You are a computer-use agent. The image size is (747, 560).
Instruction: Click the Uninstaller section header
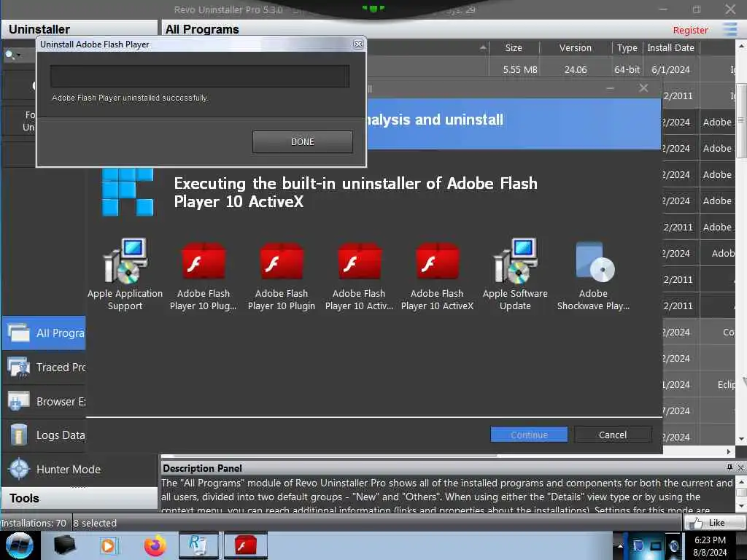[79, 29]
